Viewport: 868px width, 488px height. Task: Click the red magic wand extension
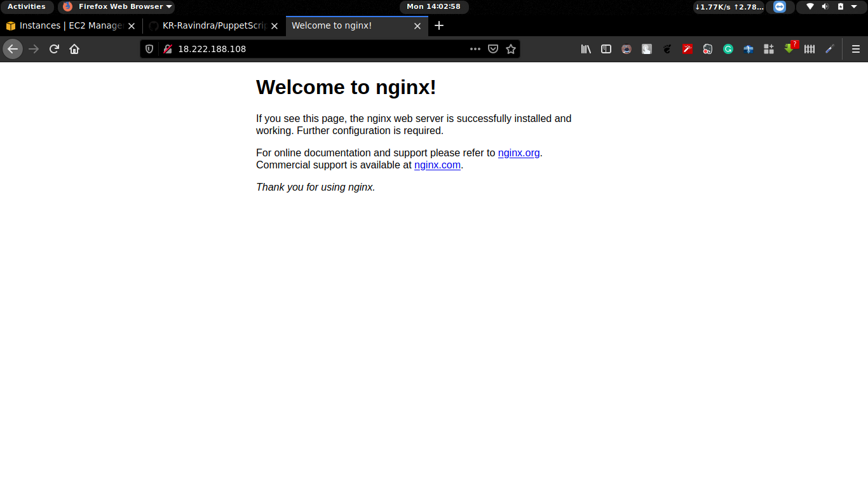[688, 49]
